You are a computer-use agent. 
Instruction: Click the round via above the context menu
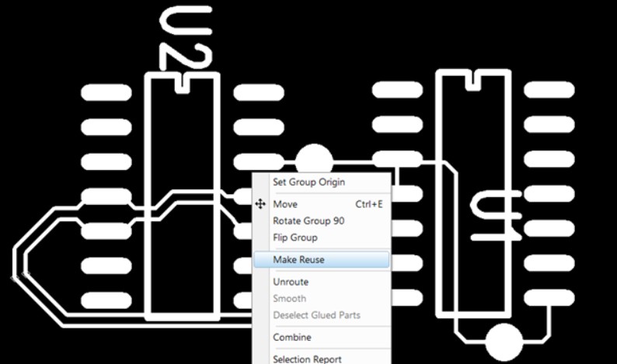coord(314,161)
